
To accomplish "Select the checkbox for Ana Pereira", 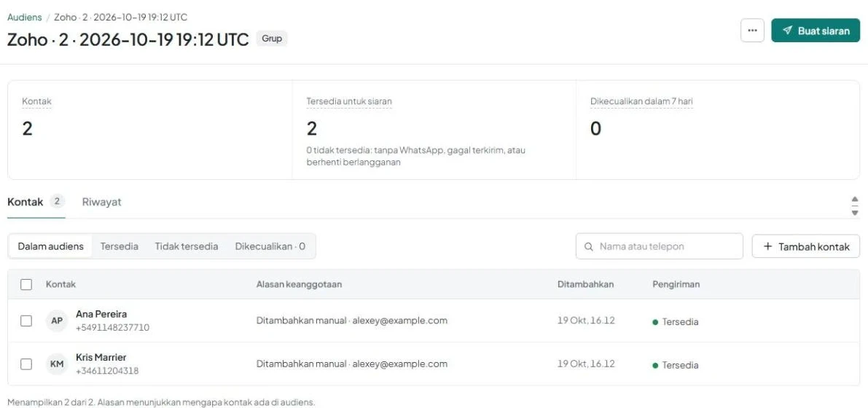I will (x=26, y=321).
